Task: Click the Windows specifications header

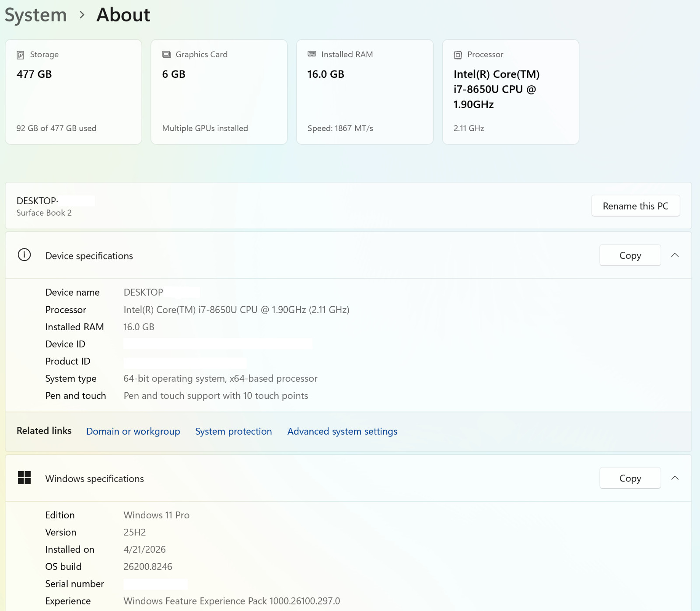Action: 348,478
